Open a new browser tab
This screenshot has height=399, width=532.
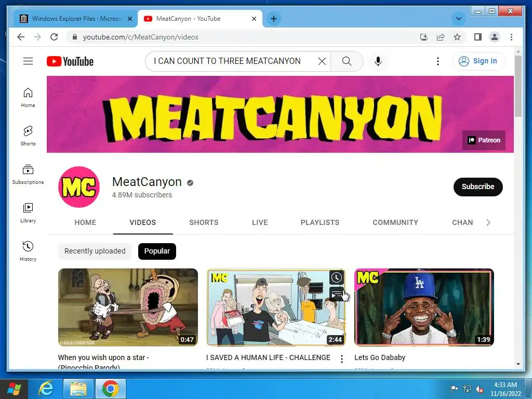(274, 19)
